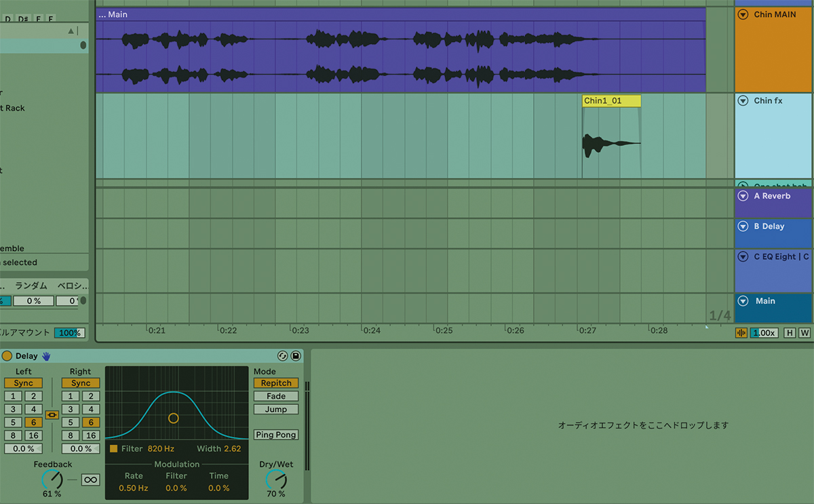This screenshot has height=504, width=814.
Task: Toggle the Filter on/off square in Delay
Action: (113, 448)
